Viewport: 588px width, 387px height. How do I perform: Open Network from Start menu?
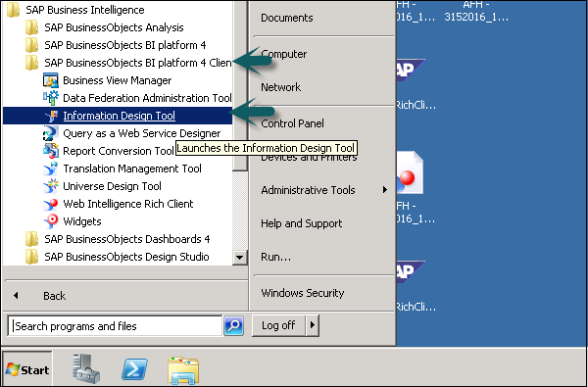[x=281, y=87]
